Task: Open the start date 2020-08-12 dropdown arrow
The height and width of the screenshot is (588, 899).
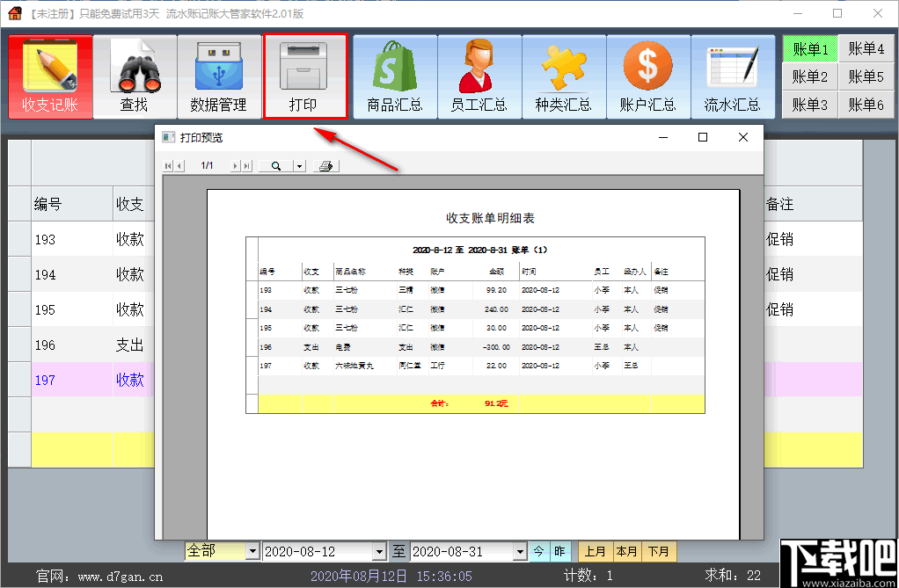Action: (x=378, y=552)
